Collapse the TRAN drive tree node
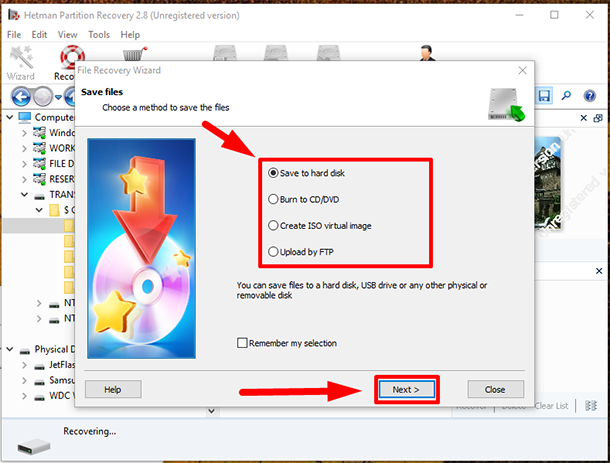Viewport: 610px width, 463px height. click(x=24, y=195)
